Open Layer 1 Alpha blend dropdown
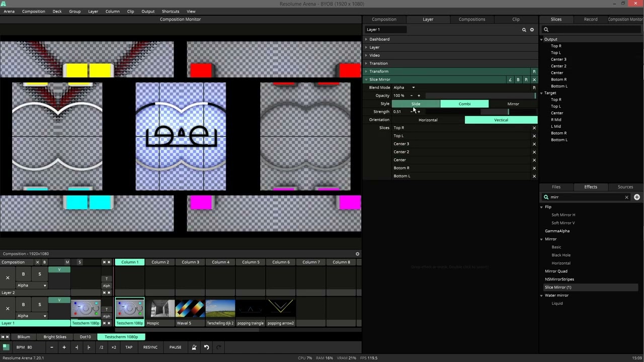The height and width of the screenshot is (362, 644). (x=31, y=316)
